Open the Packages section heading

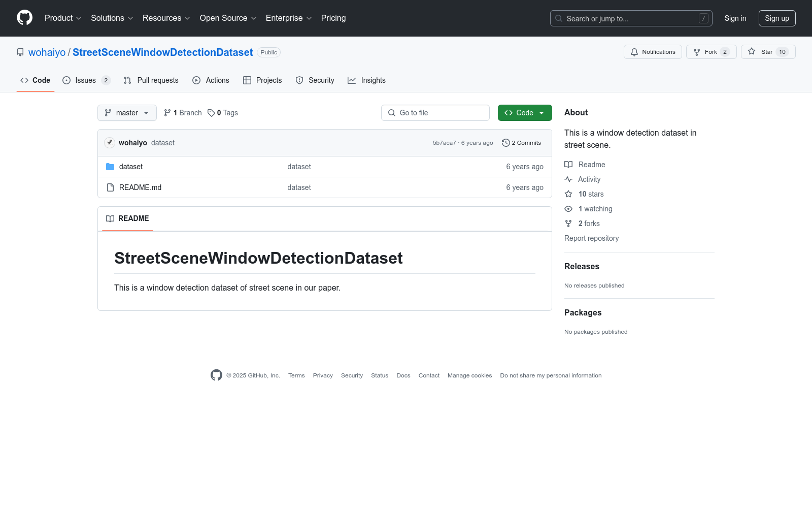click(583, 313)
